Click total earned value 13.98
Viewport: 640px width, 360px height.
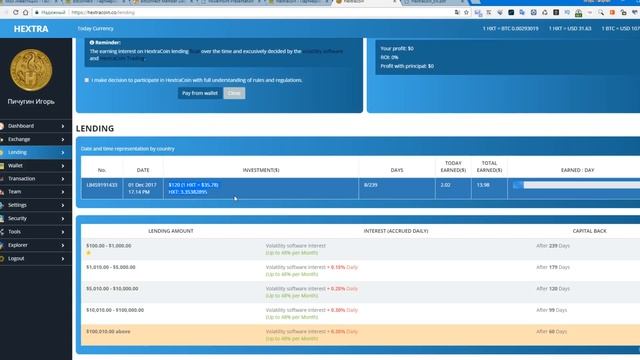point(483,185)
